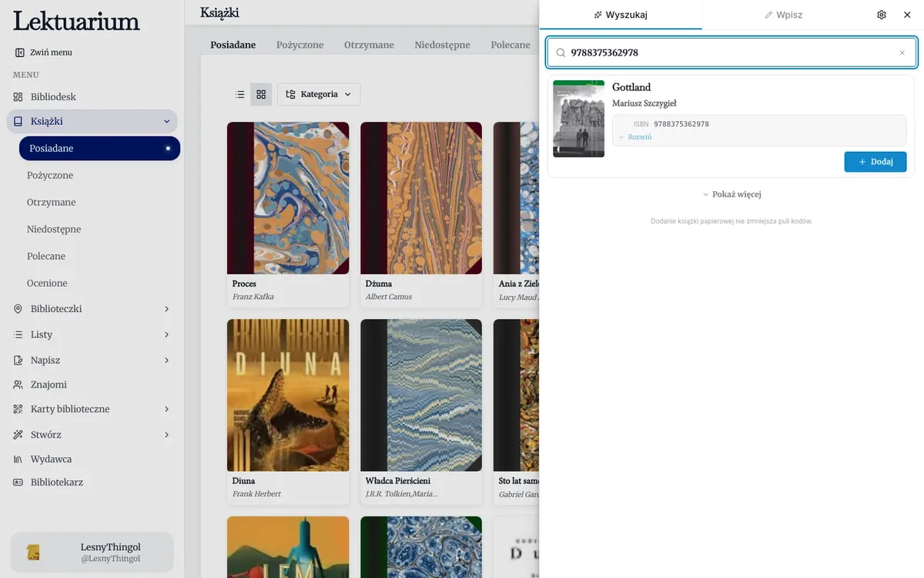Click the Znajomi people icon
This screenshot has height=578, width=924.
[18, 385]
